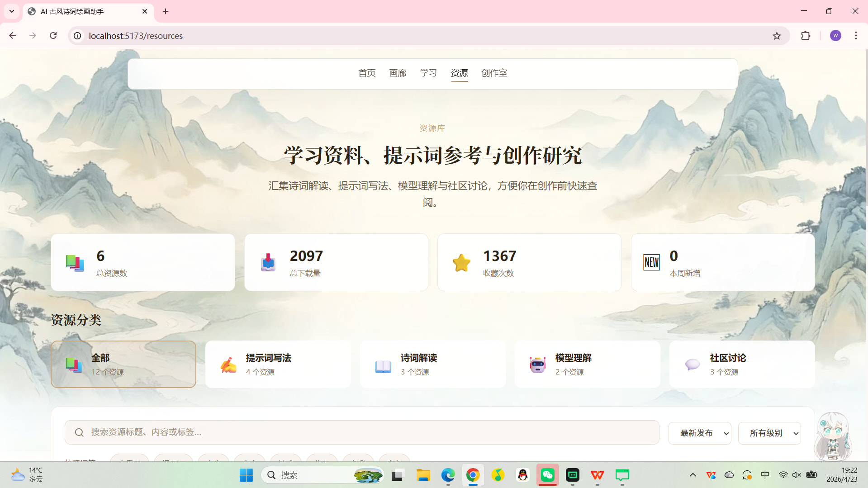Click the magnifier icon in resource search
The height and width of the screenshot is (488, 868).
click(x=79, y=433)
